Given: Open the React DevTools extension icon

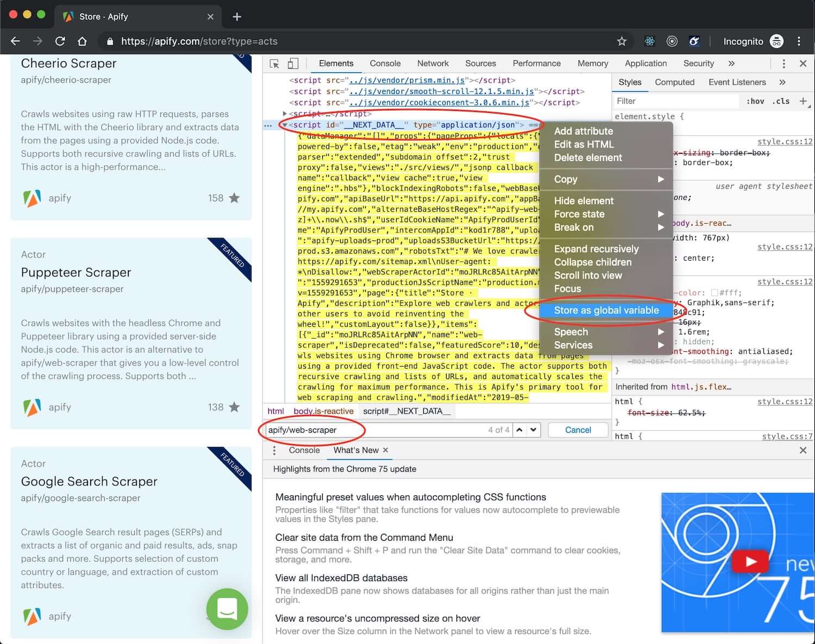Looking at the screenshot, I should (649, 41).
